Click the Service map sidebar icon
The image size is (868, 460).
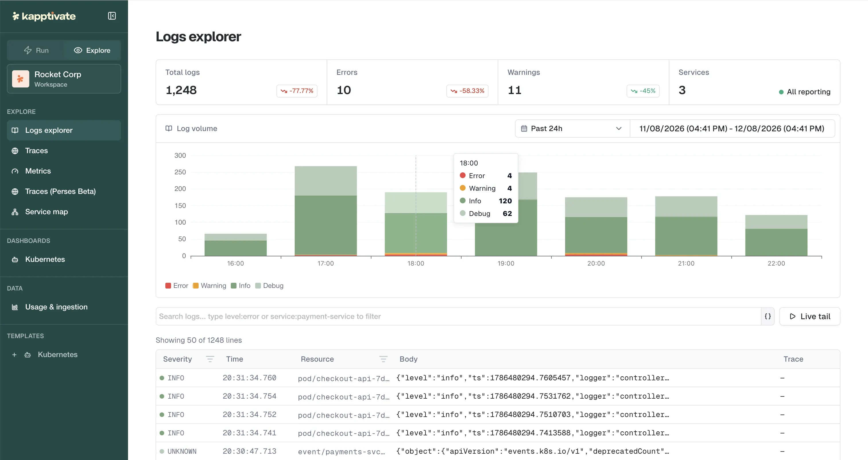15,212
